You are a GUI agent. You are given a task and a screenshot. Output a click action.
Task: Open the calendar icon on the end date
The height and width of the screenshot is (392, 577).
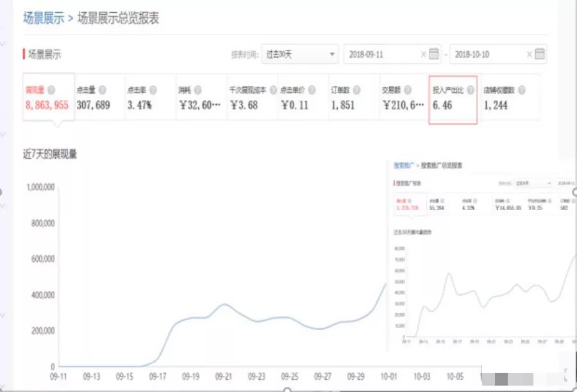point(538,56)
